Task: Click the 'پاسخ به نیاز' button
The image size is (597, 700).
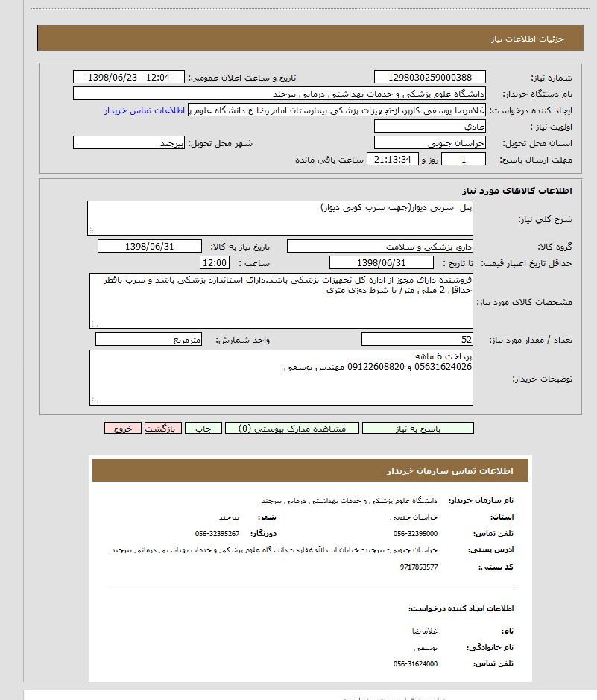Action: [417, 429]
